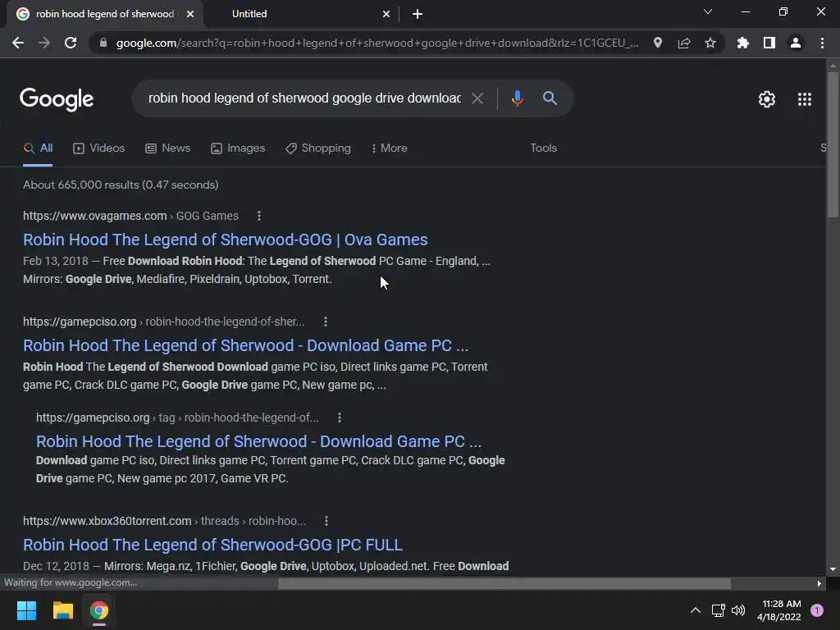Screen dimensions: 840x630
Task: Open Sherwood-GOG PC FULL result
Action: (212, 545)
